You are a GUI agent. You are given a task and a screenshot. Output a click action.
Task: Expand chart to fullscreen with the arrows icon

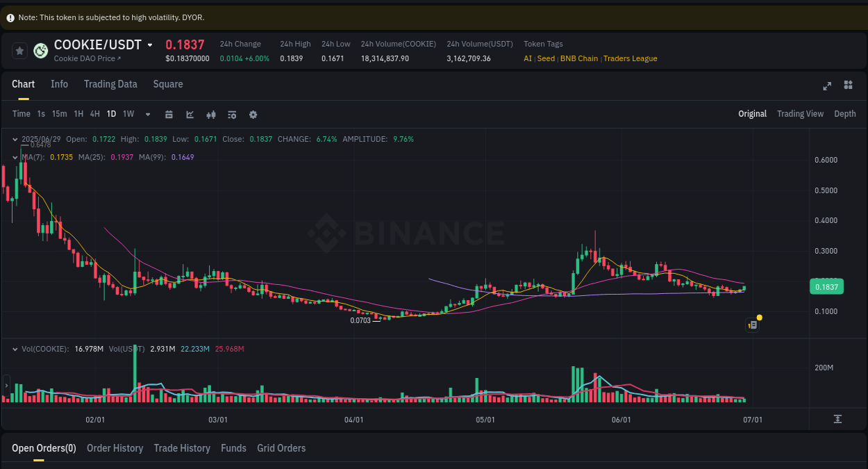pos(827,85)
